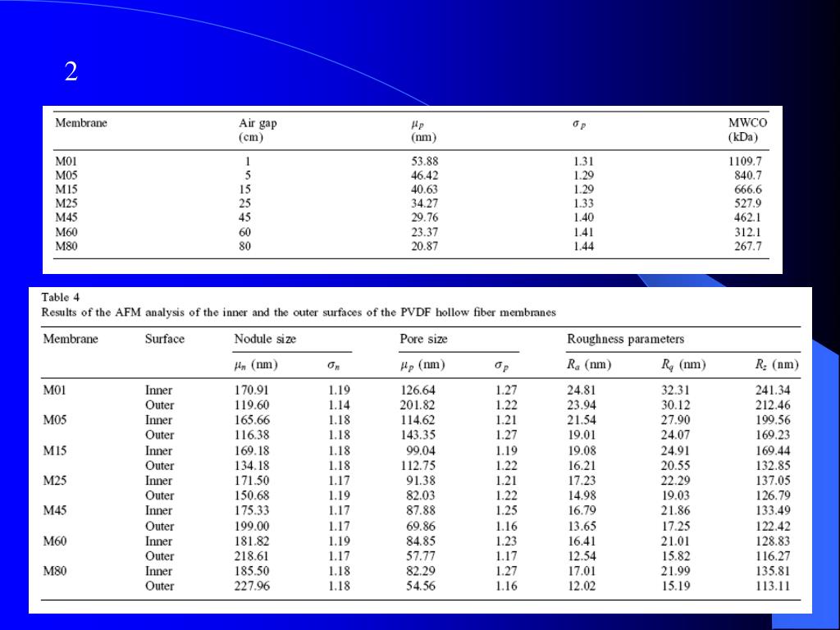Select the 54.56 pore size value
This screenshot has height=630, width=840.
pyautogui.click(x=421, y=587)
